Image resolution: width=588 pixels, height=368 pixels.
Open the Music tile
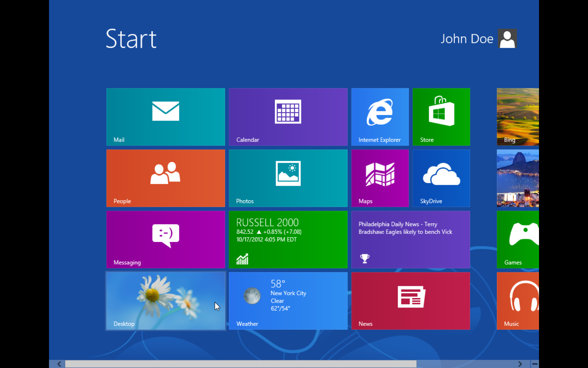[518, 301]
